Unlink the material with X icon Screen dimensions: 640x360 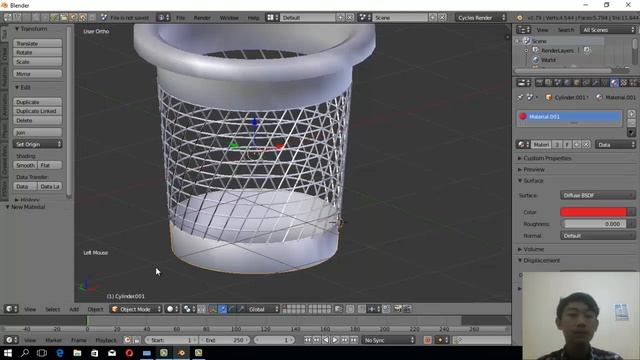586,144
